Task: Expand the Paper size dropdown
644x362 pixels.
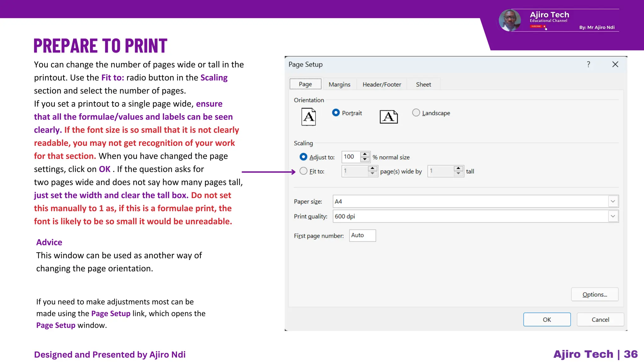Action: tap(613, 201)
